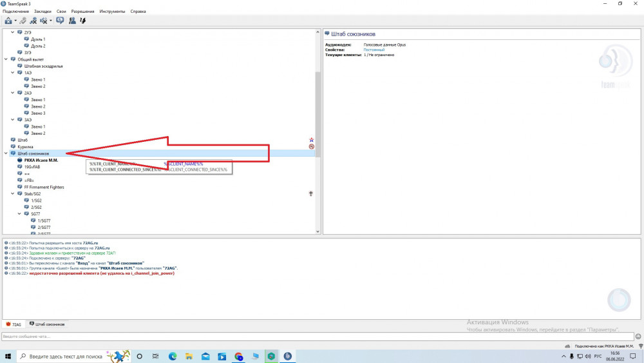The image size is (644, 363).
Task: Select the Штаб channel
Action: click(23, 140)
